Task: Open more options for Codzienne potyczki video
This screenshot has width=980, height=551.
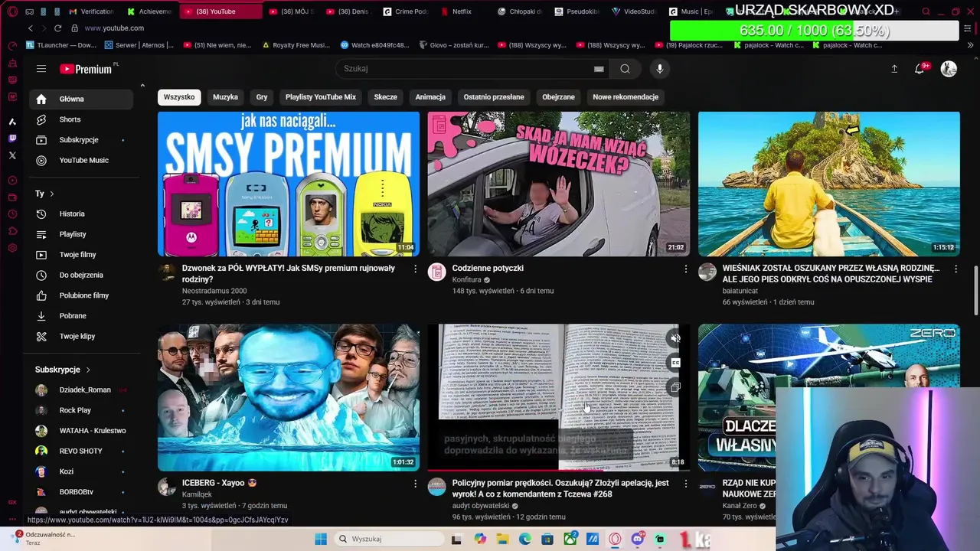Action: click(685, 269)
